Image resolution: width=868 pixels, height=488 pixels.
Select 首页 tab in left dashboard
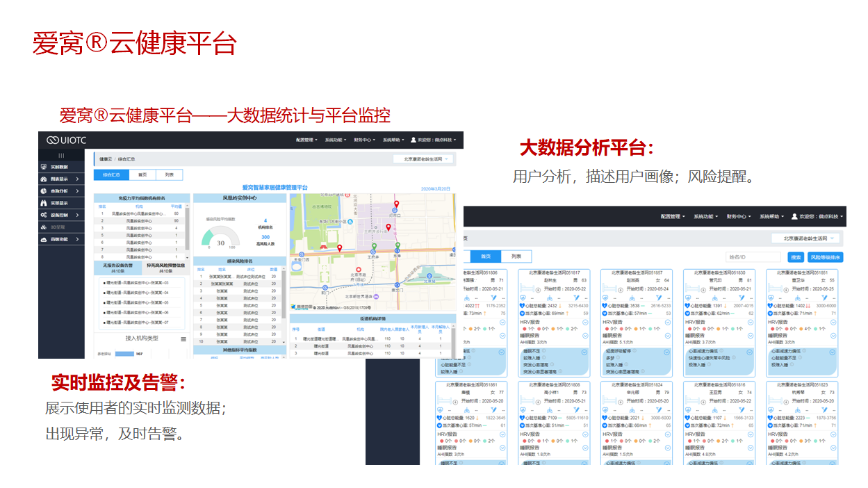(x=142, y=174)
